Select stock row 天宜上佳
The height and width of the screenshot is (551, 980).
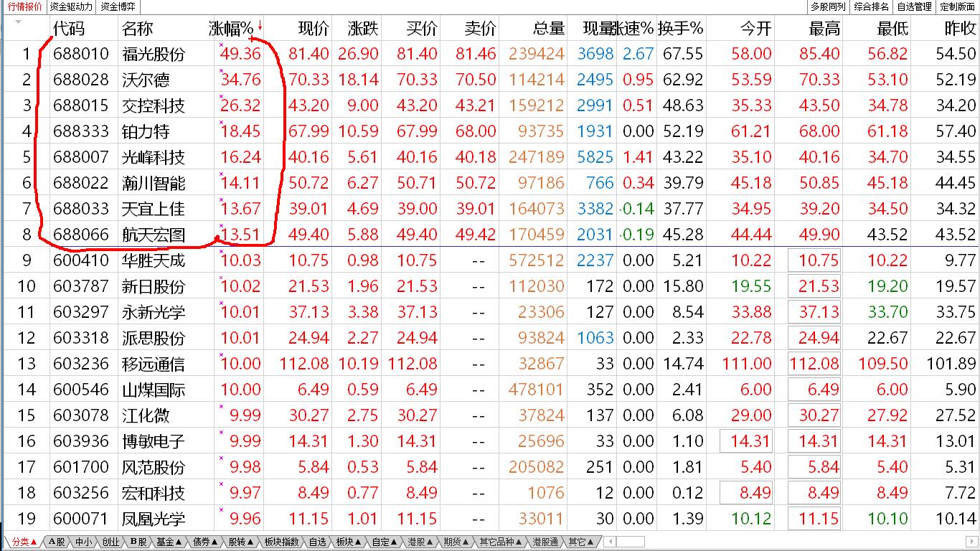[x=490, y=209]
